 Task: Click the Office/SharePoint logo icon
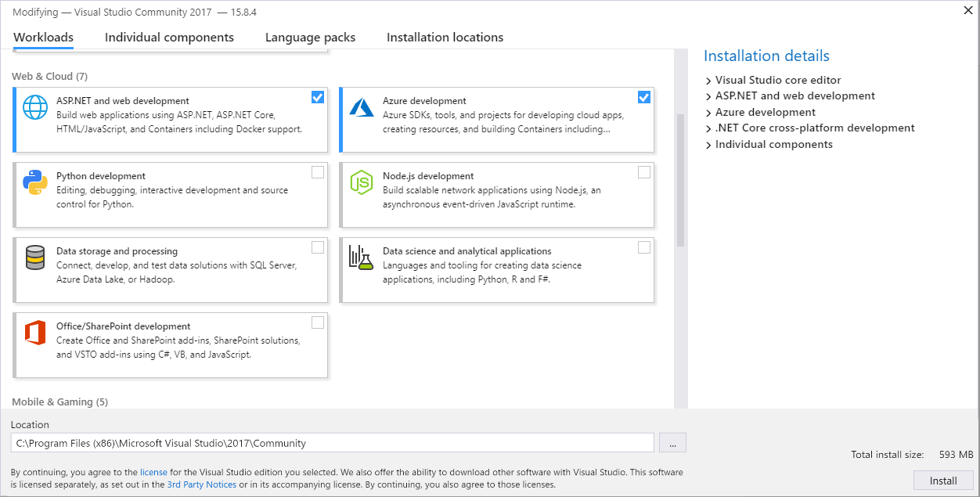pos(35,332)
